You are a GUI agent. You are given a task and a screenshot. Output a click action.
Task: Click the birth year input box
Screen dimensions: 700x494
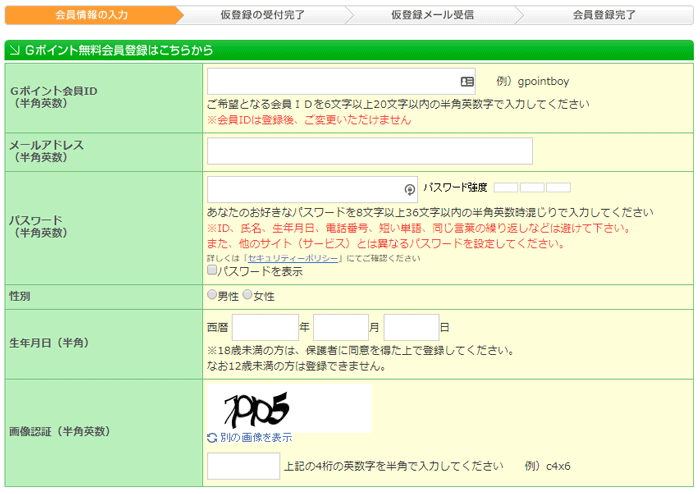point(265,327)
